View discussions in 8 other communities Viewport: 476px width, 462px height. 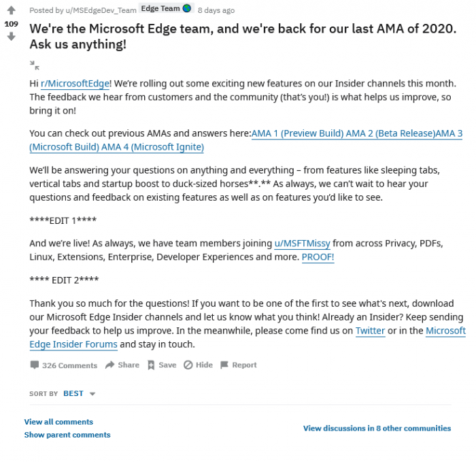377,429
